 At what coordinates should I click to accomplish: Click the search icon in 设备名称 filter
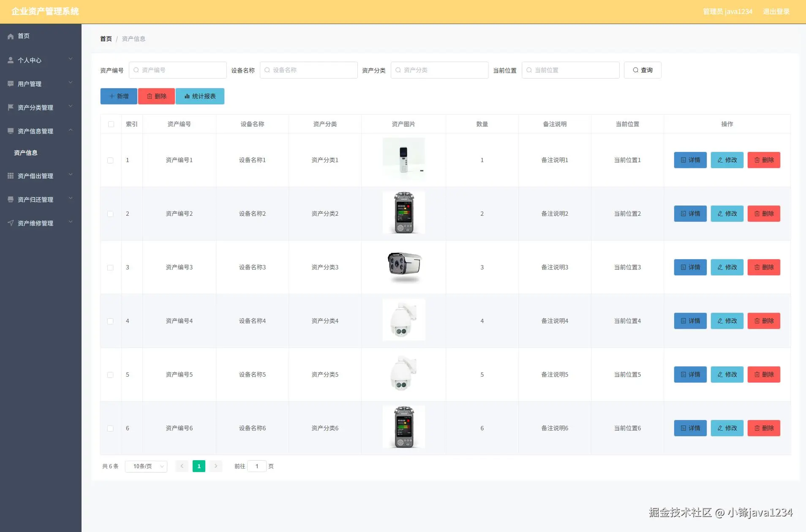[x=267, y=70]
